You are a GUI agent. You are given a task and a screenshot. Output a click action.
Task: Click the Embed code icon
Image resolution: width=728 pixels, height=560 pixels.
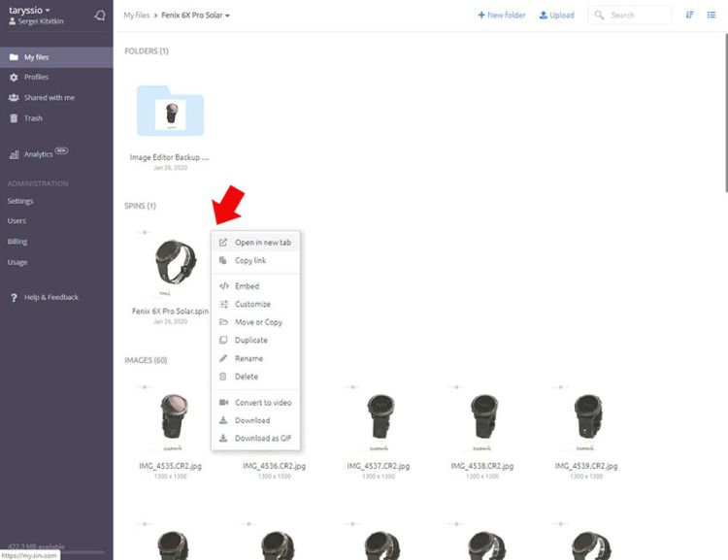coord(224,286)
